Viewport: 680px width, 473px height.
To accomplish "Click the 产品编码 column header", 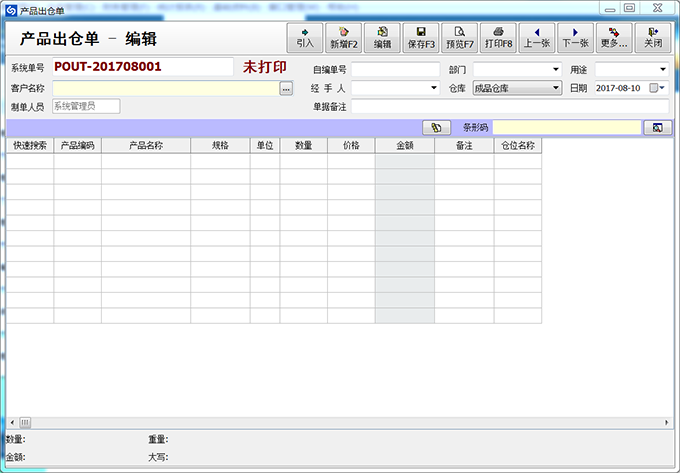I will (x=78, y=146).
